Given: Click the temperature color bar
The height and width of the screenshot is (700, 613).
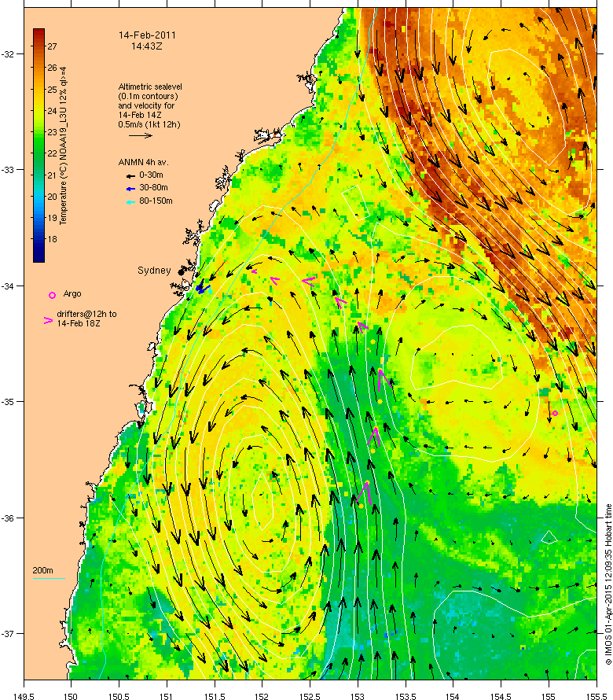Looking at the screenshot, I should pos(39,145).
